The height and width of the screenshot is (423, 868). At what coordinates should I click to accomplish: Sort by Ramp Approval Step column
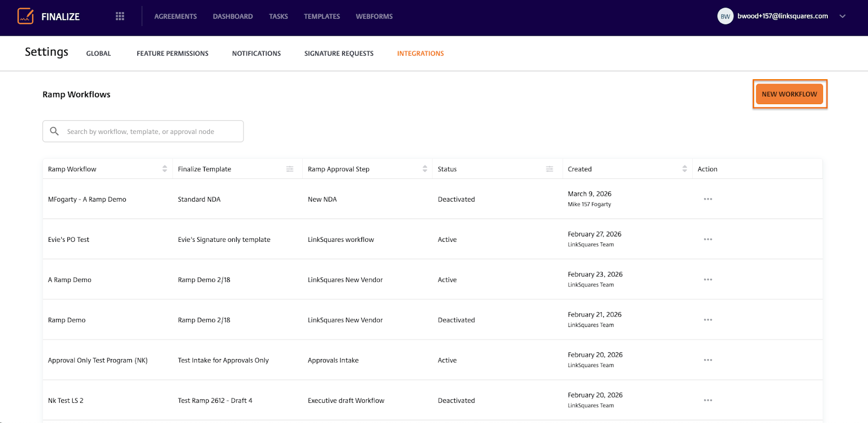425,169
